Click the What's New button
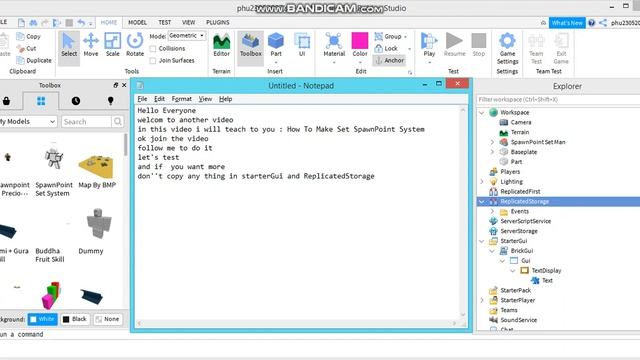This screenshot has height=360, width=640. click(x=567, y=23)
